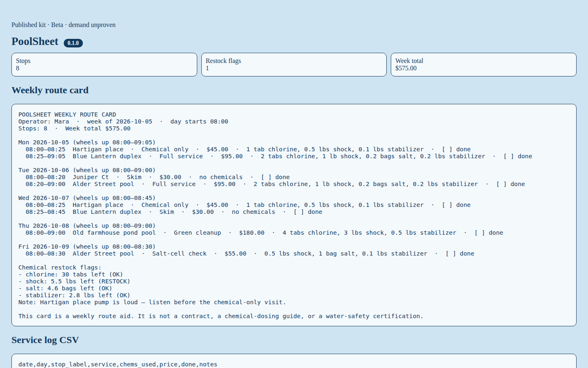Click the 'Thu 2026-10-08' day header
The image size is (588, 368).
87,226
